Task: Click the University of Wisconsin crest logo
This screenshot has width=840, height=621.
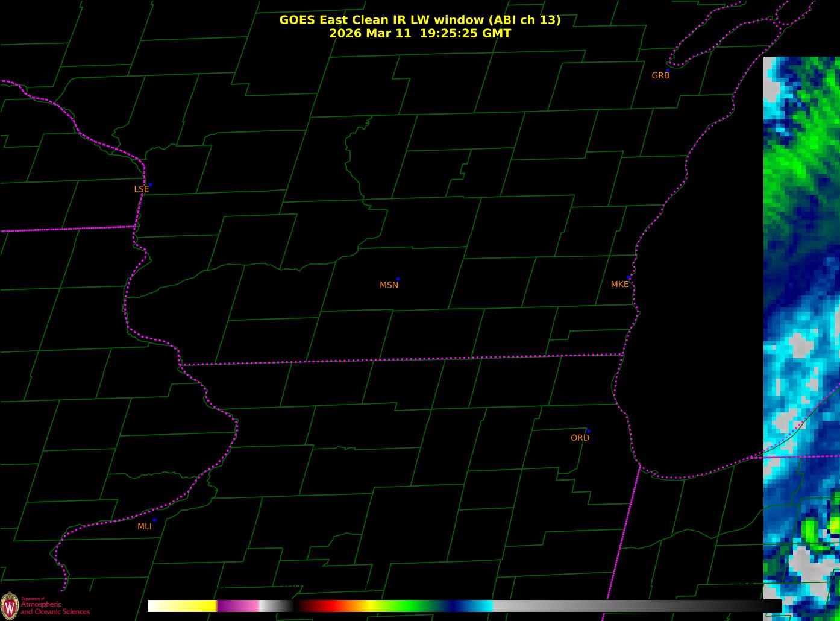Action: (10, 606)
